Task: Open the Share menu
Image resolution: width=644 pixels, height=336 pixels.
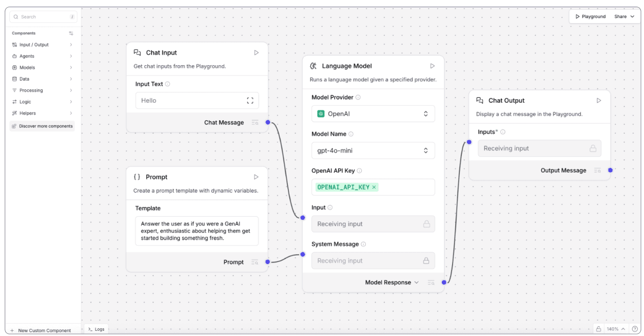Action: [624, 16]
